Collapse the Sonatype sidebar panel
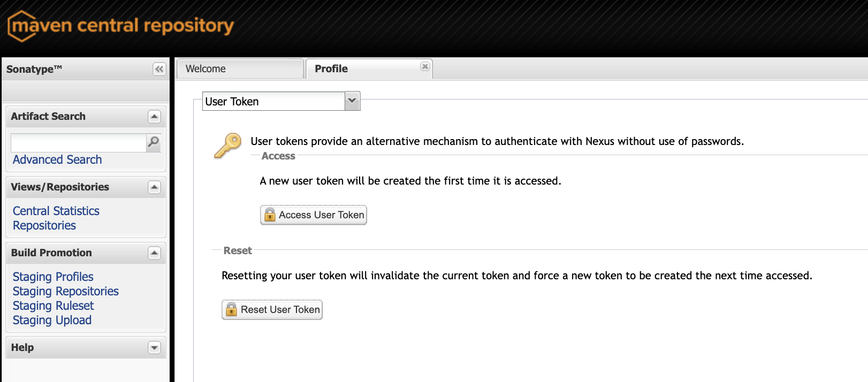This screenshot has width=868, height=382. pos(159,69)
